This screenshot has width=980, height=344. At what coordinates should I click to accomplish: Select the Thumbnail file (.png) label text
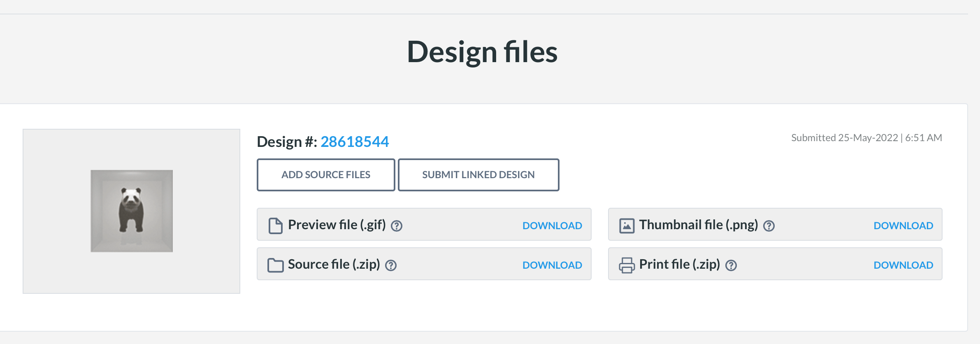coord(698,225)
